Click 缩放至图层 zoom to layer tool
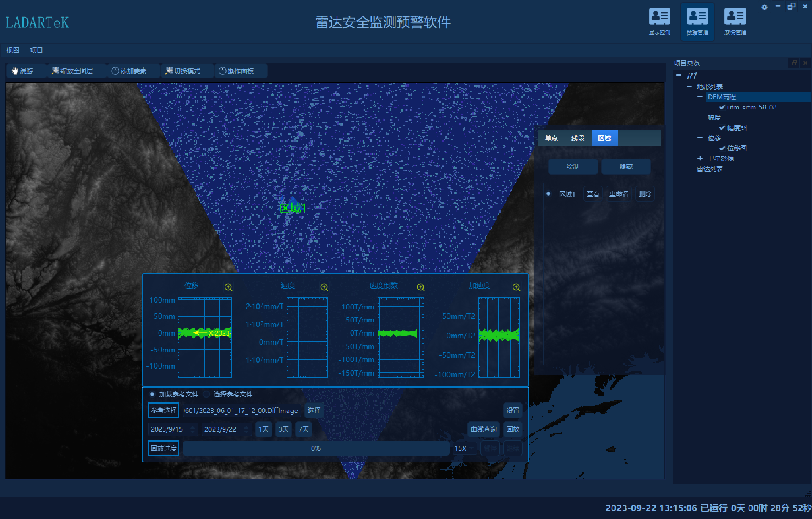 (77, 71)
